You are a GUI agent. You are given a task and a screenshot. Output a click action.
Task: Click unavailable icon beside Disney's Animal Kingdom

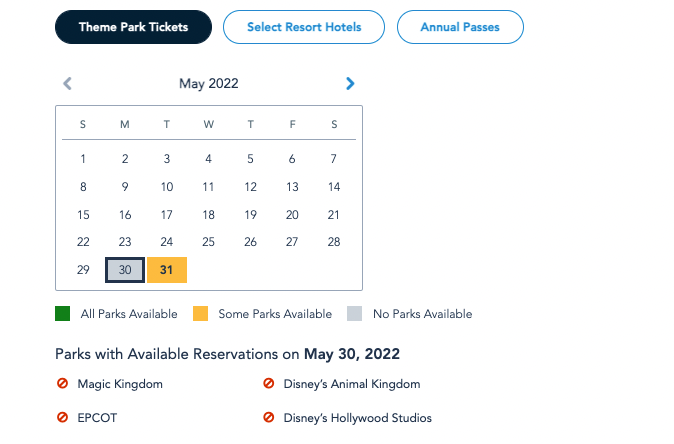pos(269,384)
